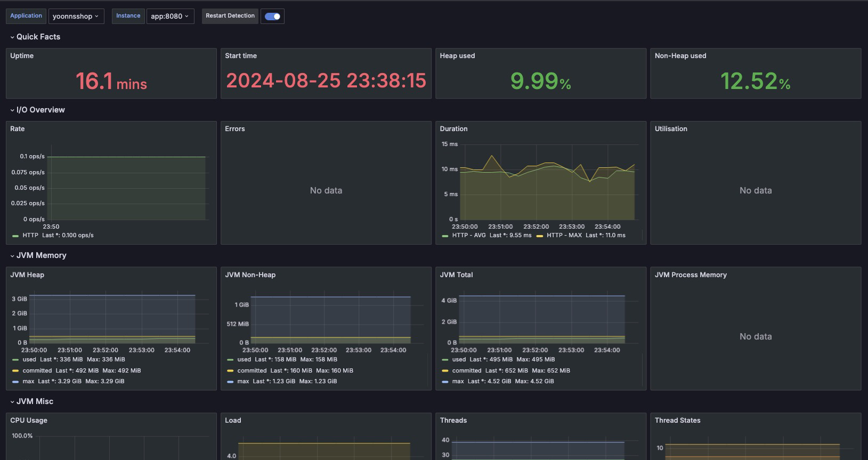The width and height of the screenshot is (868, 460).
Task: Click the 2024-08-25 23:38:15 start time value
Action: [x=326, y=80]
